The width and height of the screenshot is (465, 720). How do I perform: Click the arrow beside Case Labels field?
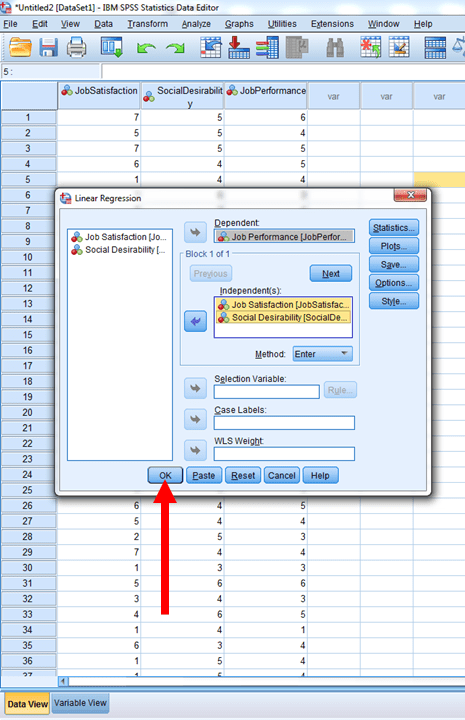195,419
